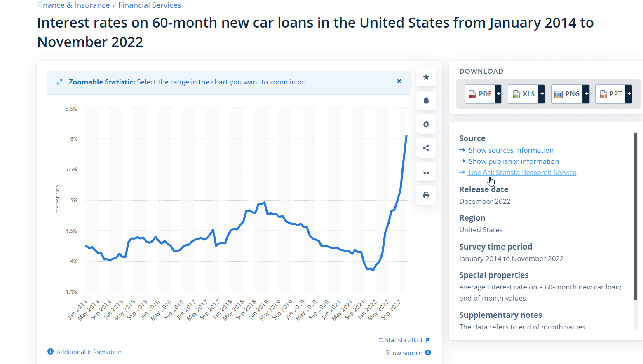Open Show publisher information link
Screen dimensions: 643x364
click(514, 161)
